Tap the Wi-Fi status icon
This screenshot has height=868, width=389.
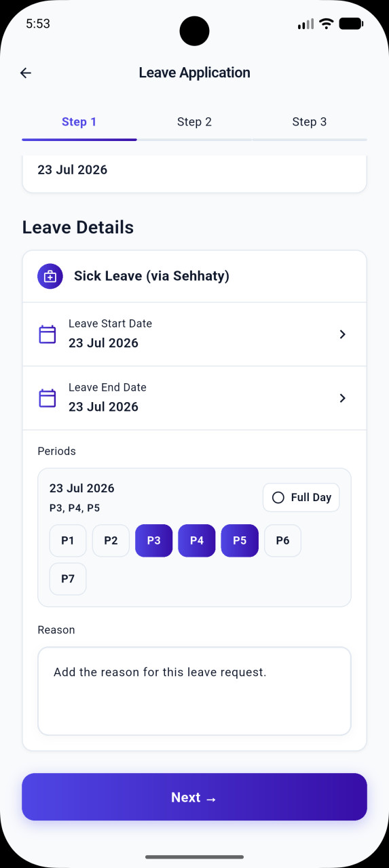tap(327, 24)
